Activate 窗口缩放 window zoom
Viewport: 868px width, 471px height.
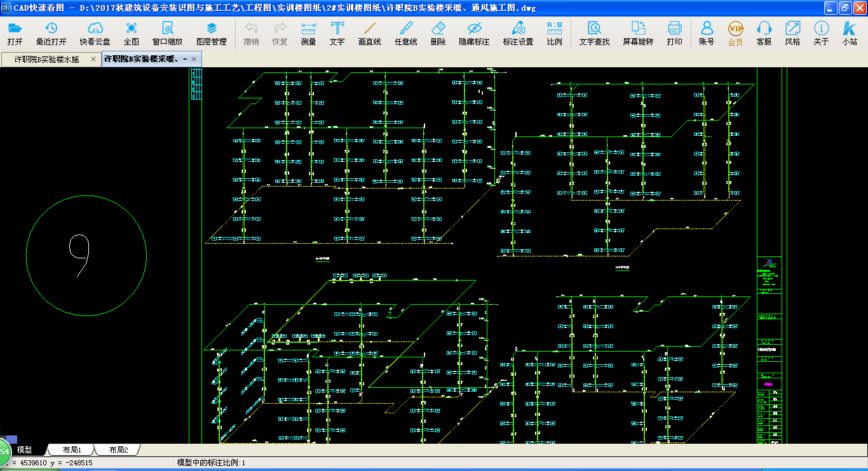coord(167,29)
